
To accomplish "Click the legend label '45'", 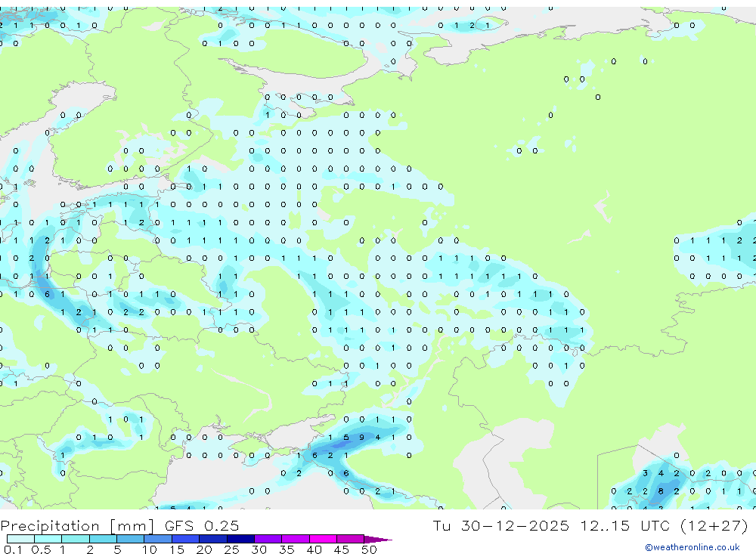I will [342, 549].
